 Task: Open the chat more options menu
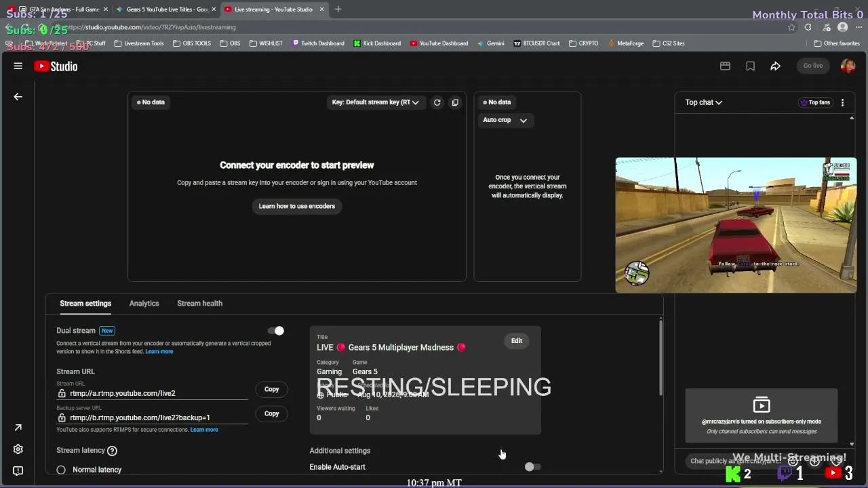(842, 102)
